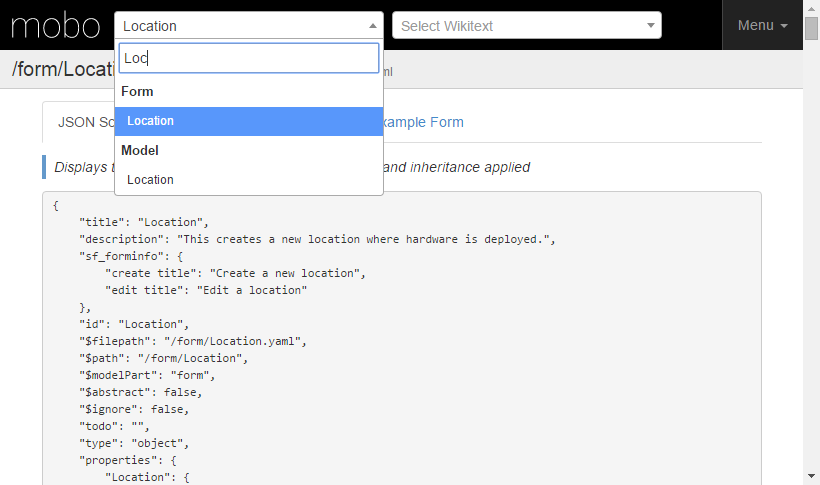Open the Example Form tab

[x=423, y=122]
